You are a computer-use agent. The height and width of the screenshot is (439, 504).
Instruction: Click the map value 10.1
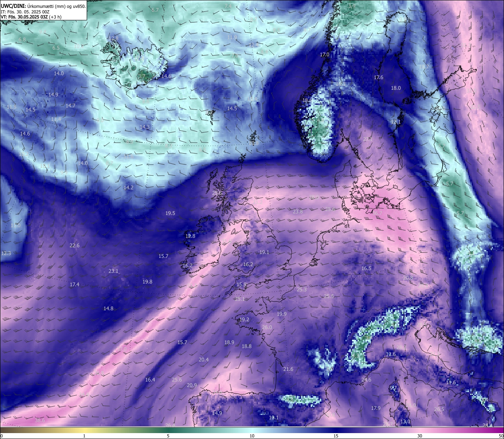[274, 417]
